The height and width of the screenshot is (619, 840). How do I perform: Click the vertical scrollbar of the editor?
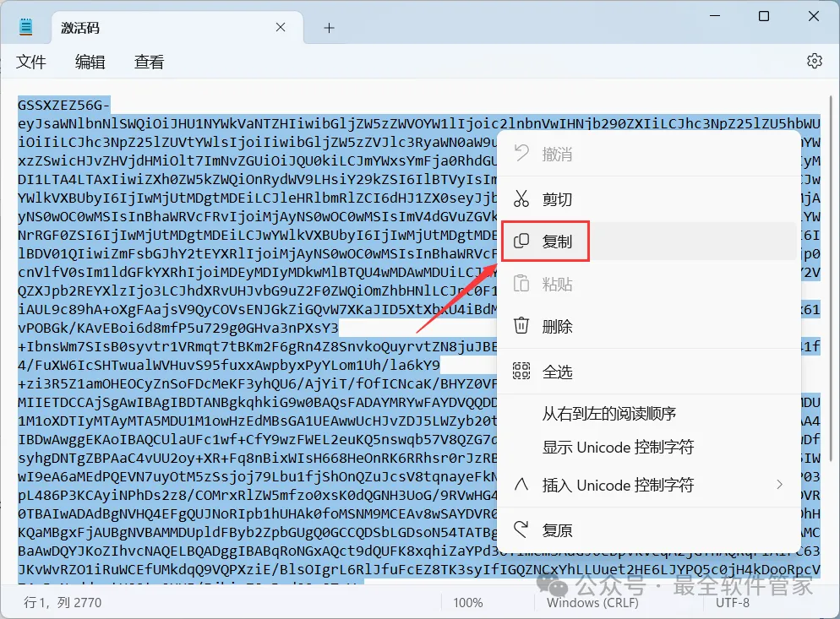point(831,279)
